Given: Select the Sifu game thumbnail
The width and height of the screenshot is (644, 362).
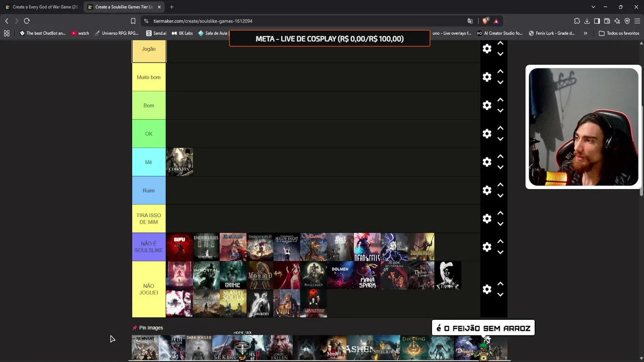Looking at the screenshot, I should click(180, 247).
